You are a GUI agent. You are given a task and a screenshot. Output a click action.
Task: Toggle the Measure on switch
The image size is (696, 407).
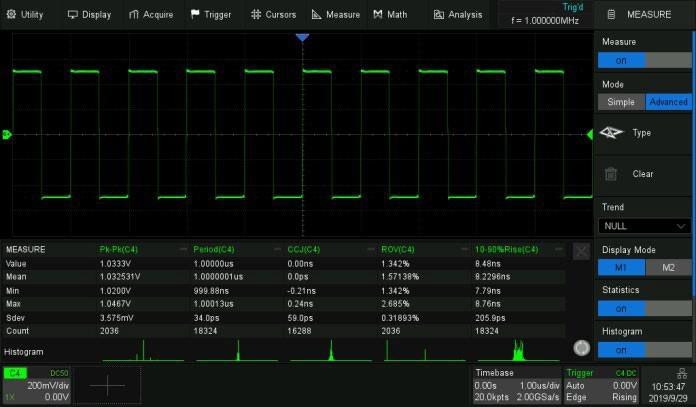pyautogui.click(x=645, y=60)
